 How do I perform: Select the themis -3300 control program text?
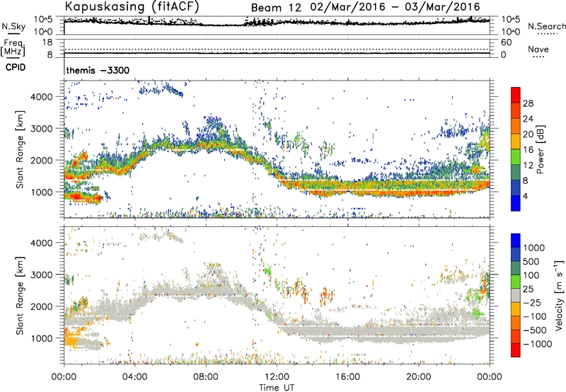pyautogui.click(x=98, y=70)
